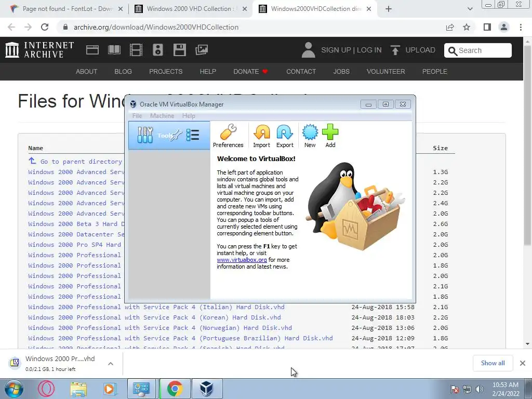
Task: Click the Archive Search field
Action: (478, 50)
